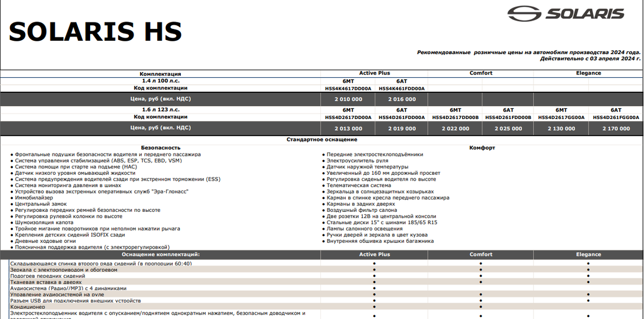Viewport: 644px width, 319px height.
Task: Click the 'Безопасность' column heading
Action: (160, 147)
